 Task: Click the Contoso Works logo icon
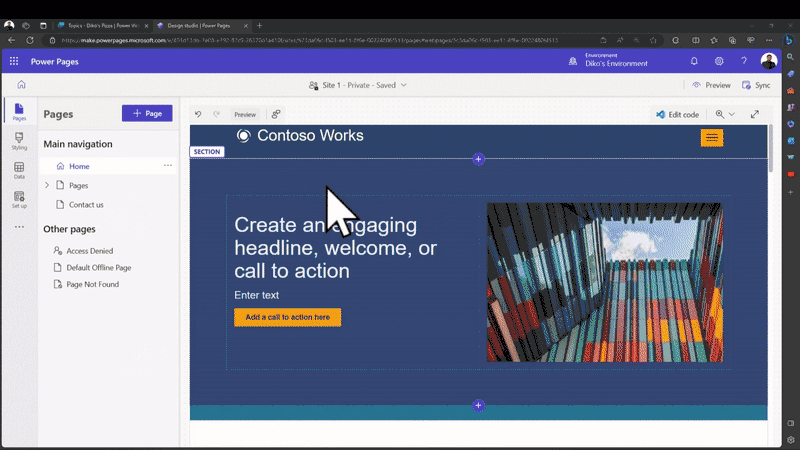244,136
